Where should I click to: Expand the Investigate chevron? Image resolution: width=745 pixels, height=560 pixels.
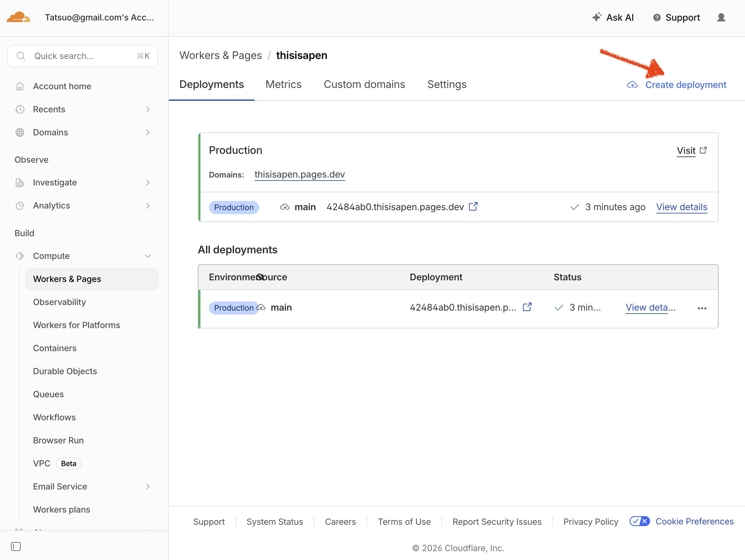pyautogui.click(x=148, y=183)
